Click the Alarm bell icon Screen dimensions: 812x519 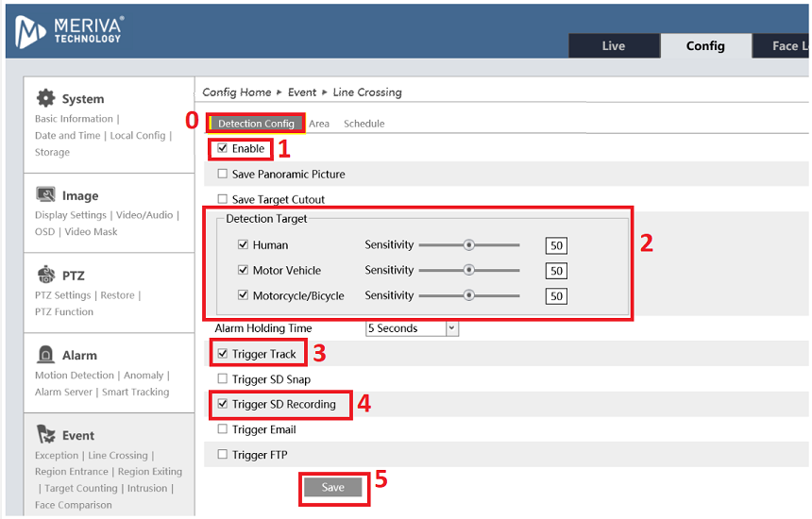click(45, 355)
